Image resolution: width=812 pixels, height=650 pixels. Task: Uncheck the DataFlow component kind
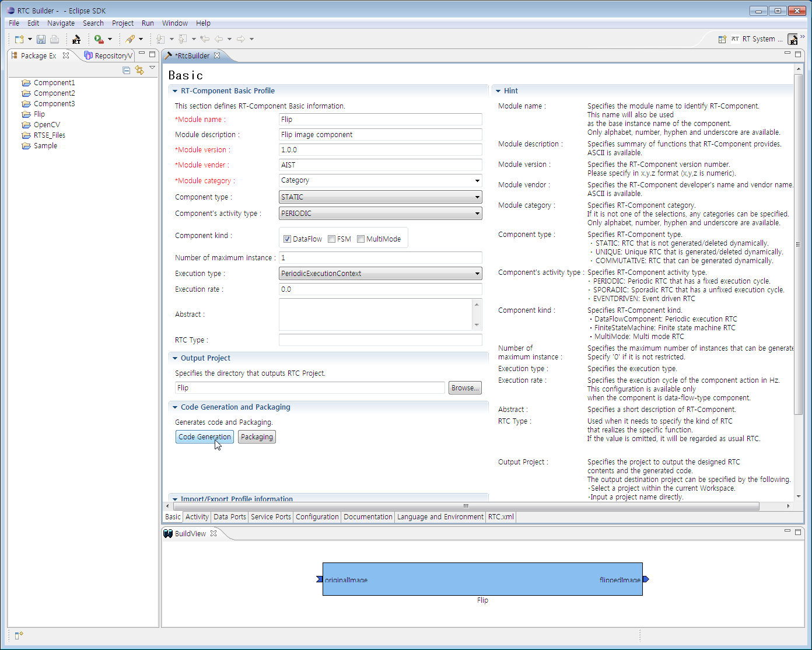pyautogui.click(x=287, y=239)
